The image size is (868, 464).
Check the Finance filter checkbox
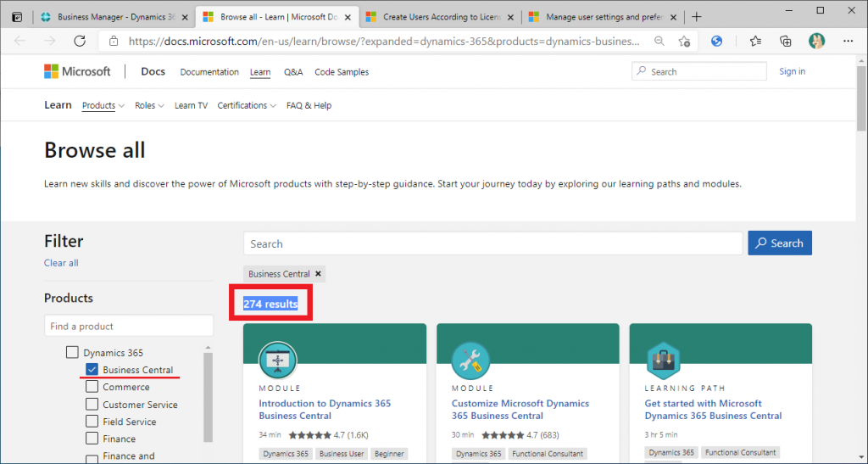click(92, 439)
